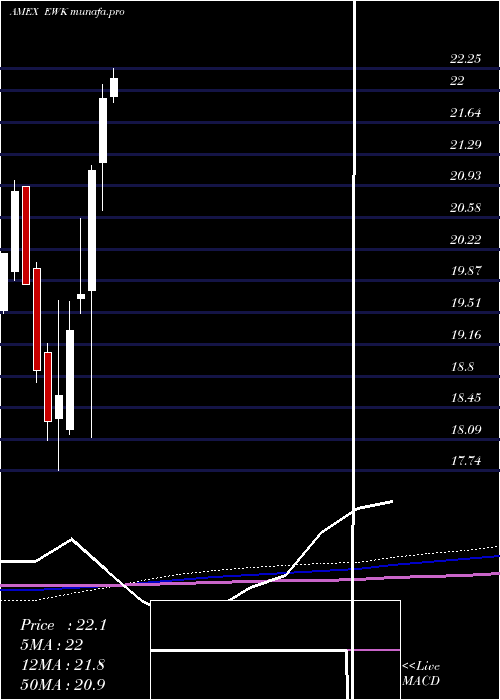Select the 20.58 price axis label
Screen dimensions: 500x700
[x=465, y=208]
